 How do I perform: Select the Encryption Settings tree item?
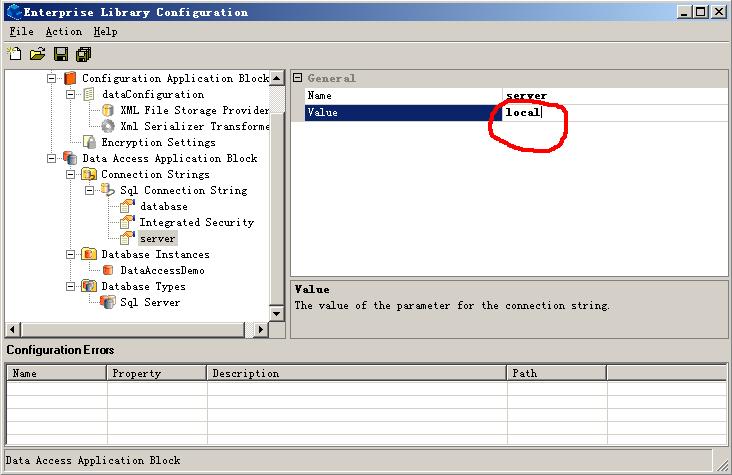click(158, 142)
